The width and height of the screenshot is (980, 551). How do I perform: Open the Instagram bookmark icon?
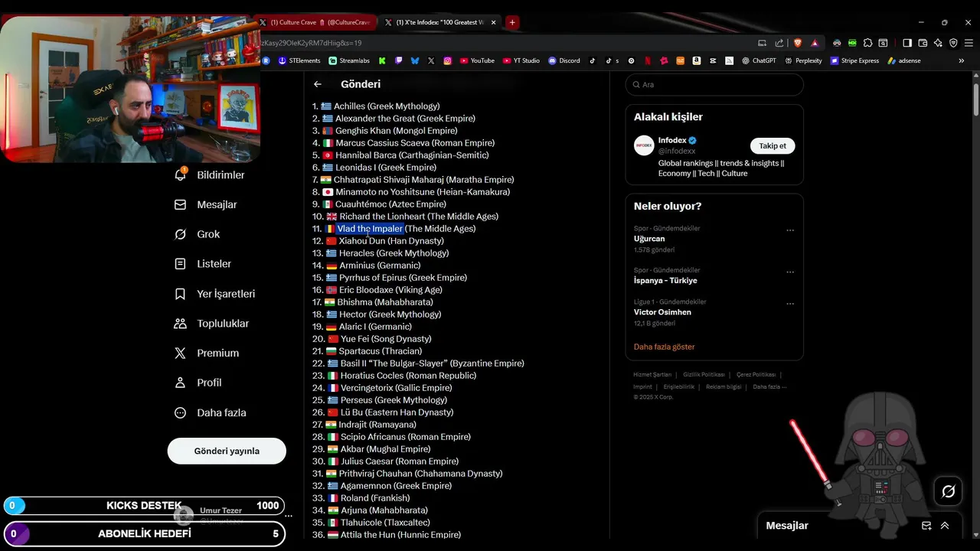point(448,60)
